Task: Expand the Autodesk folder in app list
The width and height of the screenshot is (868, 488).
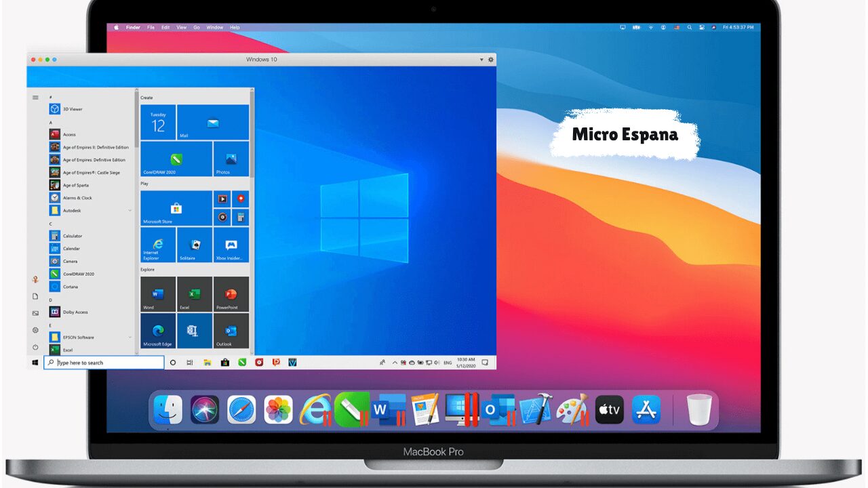Action: [130, 211]
